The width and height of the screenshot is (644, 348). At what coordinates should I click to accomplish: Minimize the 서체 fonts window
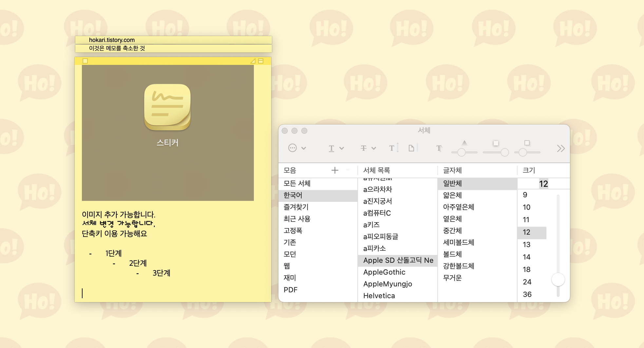tap(294, 131)
